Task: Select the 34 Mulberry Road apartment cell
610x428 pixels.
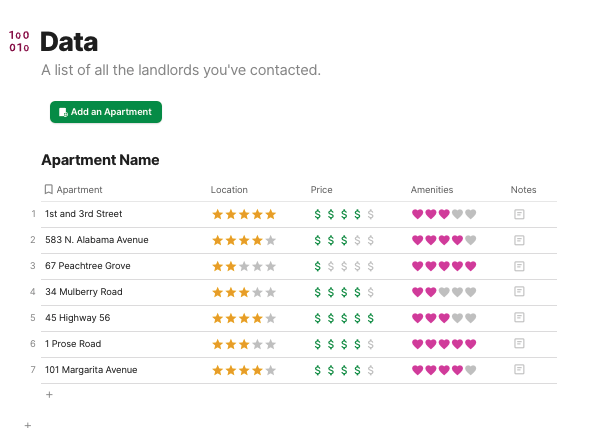Action: click(x=84, y=292)
